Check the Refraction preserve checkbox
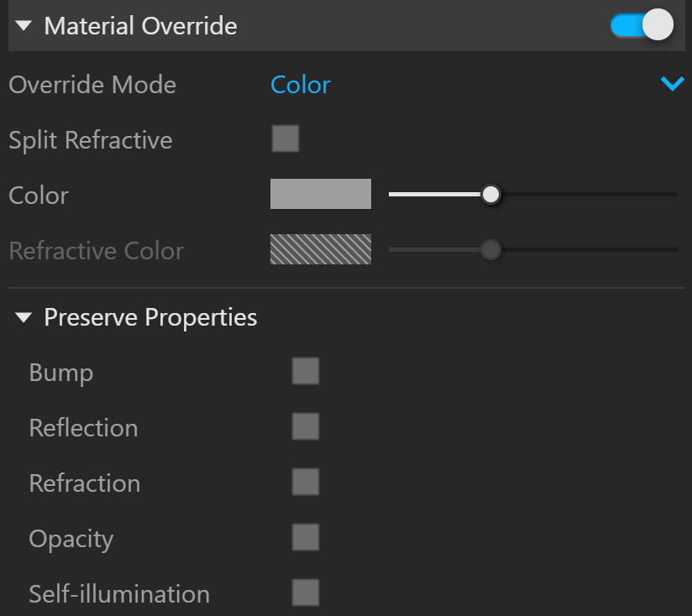The height and width of the screenshot is (616, 692). coord(306,482)
